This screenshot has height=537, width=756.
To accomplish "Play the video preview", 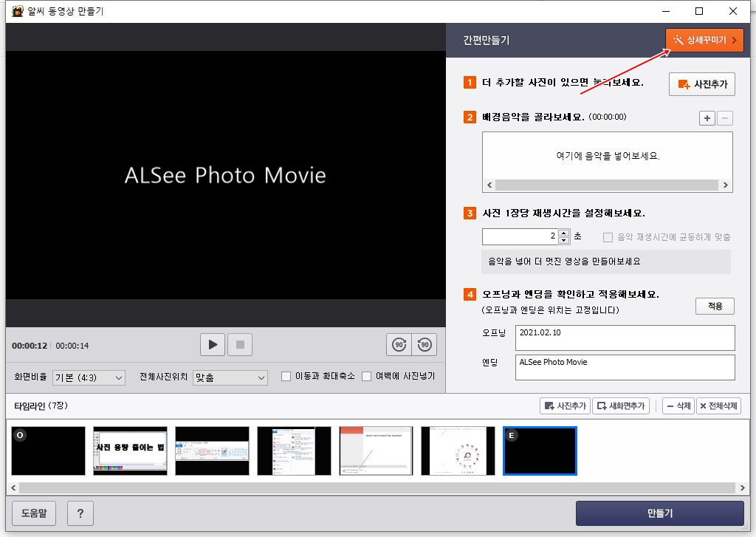I will point(213,344).
